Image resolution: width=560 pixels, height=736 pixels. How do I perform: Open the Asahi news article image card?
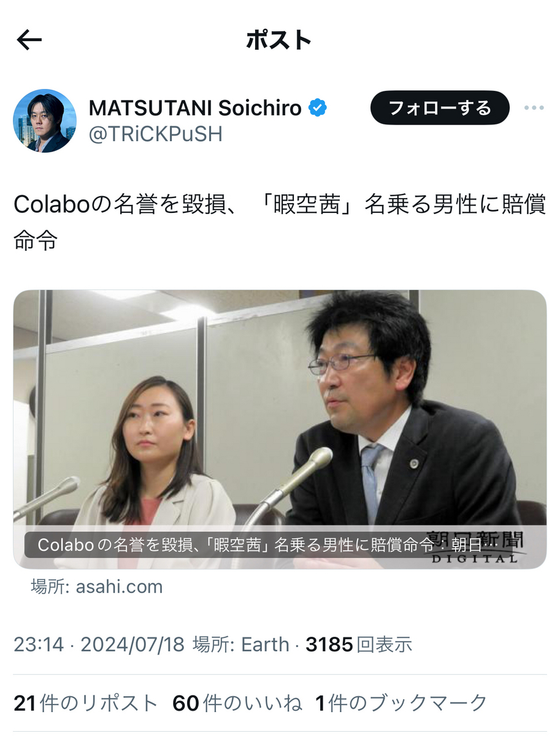(280, 429)
